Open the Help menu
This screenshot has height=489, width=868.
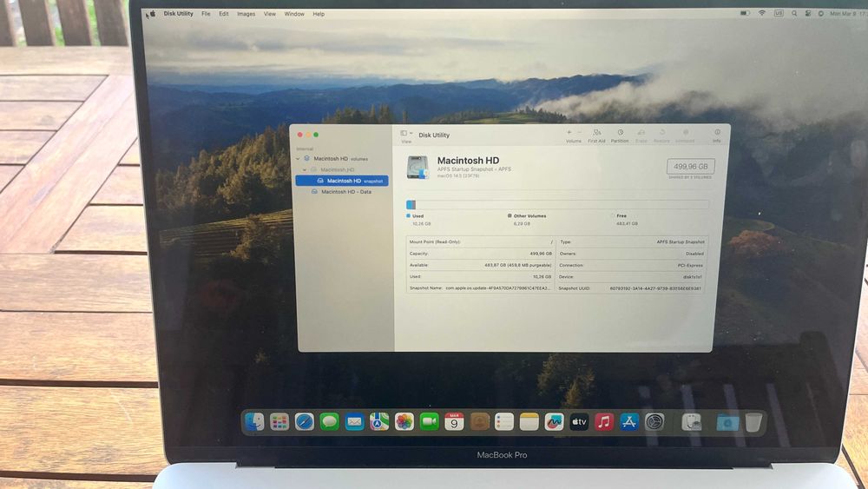[319, 14]
